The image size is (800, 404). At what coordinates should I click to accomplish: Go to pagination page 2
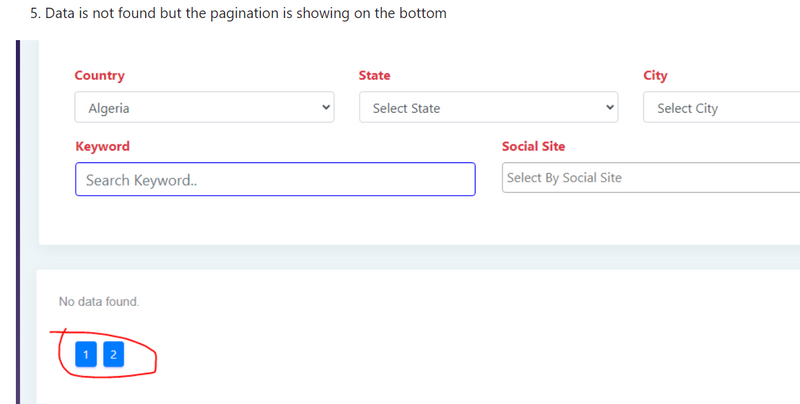click(114, 355)
